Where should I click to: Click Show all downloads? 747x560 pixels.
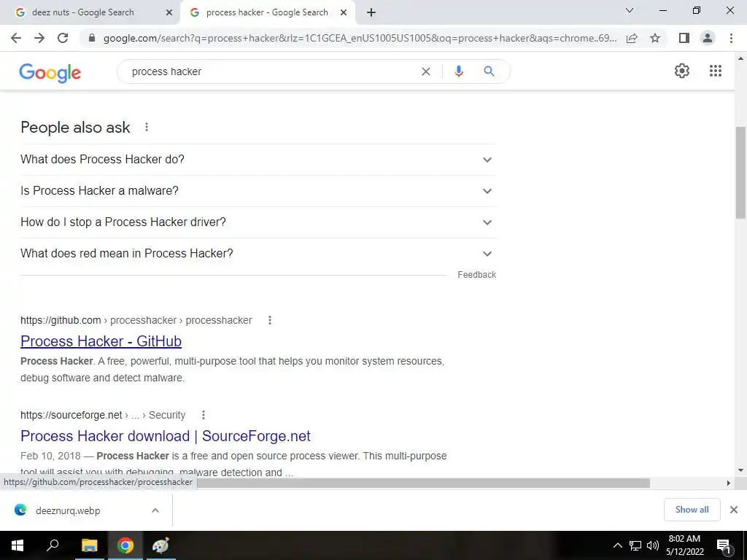[x=692, y=510]
